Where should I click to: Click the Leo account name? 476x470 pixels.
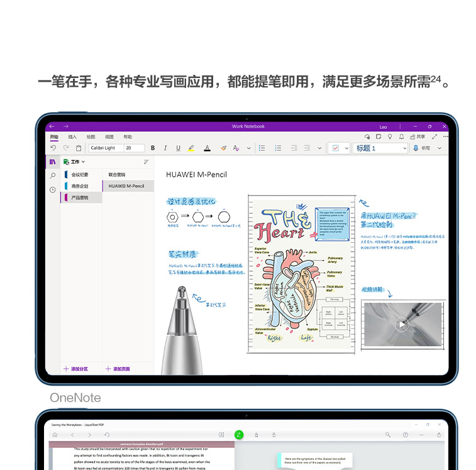(x=383, y=127)
